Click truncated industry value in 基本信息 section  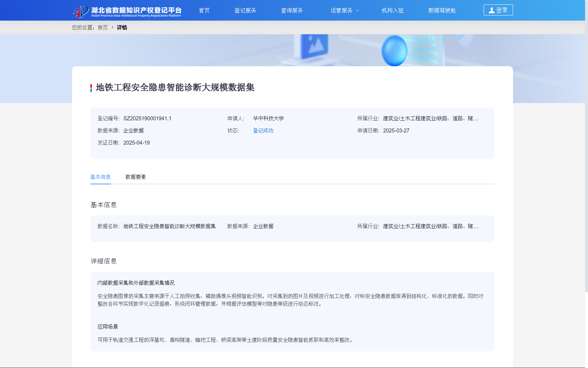point(431,226)
